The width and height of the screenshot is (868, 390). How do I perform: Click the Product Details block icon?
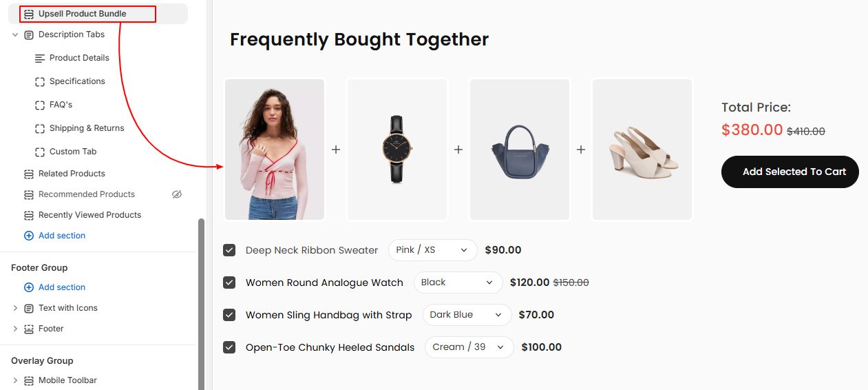coord(40,58)
